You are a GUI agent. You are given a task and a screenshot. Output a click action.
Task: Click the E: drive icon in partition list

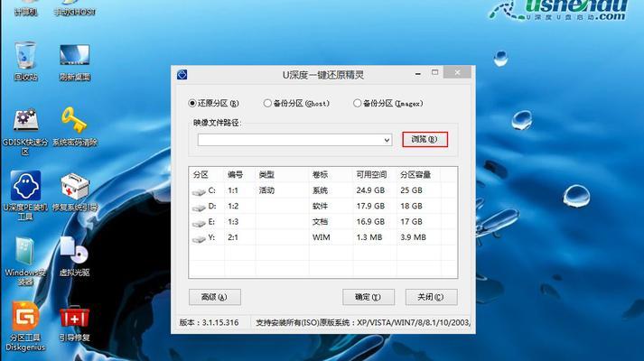pyautogui.click(x=199, y=223)
